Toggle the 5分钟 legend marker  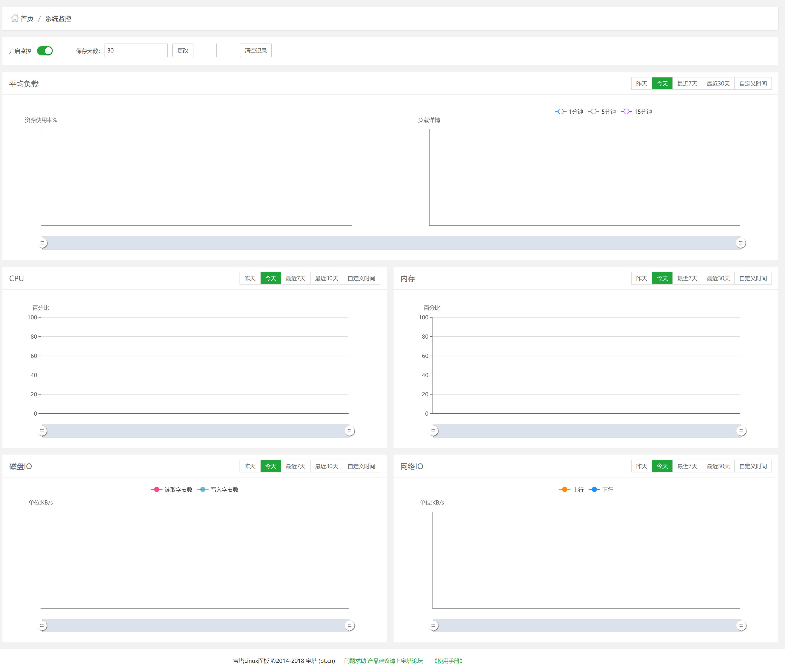point(593,111)
